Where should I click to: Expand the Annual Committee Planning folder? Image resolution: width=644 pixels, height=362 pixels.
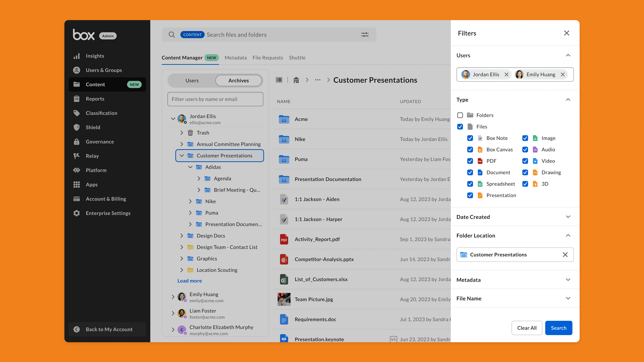182,144
